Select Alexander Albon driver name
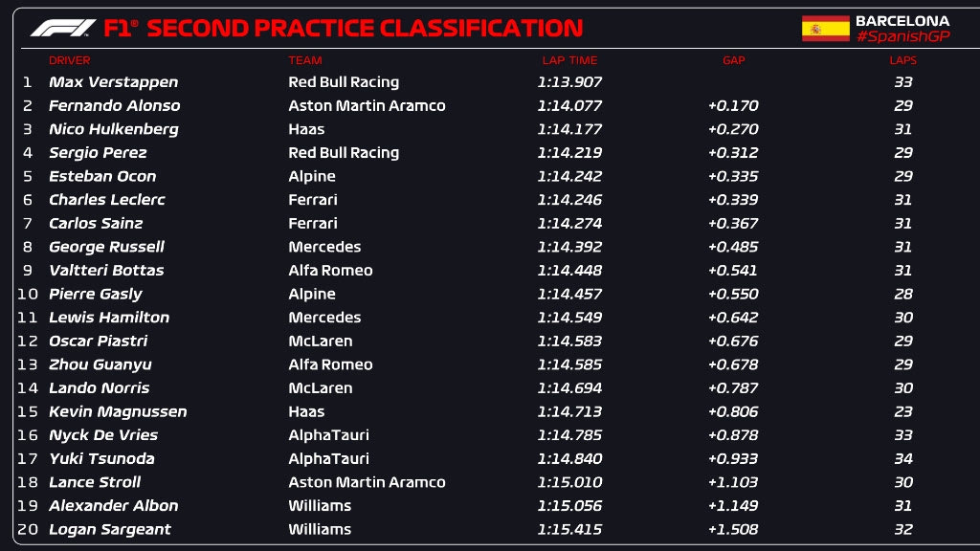Image resolution: width=980 pixels, height=551 pixels. point(113,506)
